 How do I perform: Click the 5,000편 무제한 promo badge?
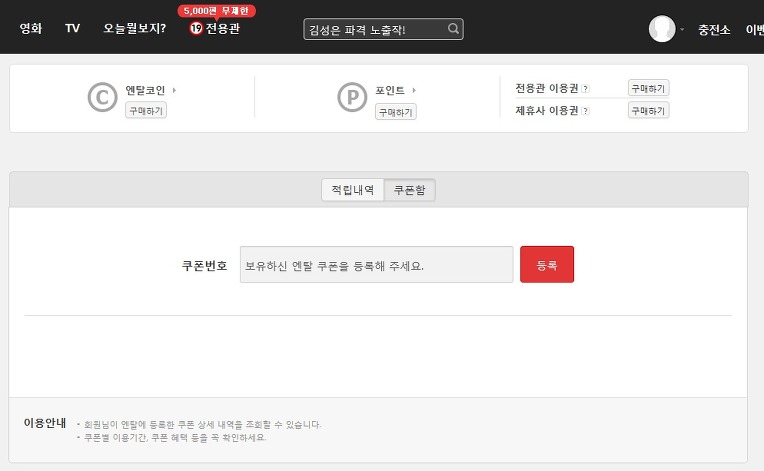pyautogui.click(x=216, y=11)
